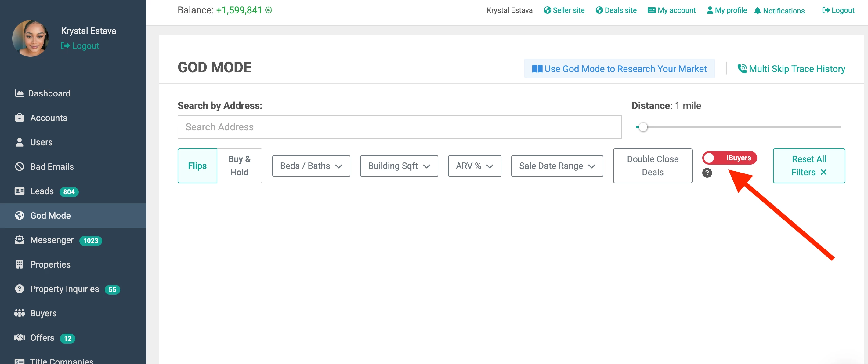Click the Distance slider handle
The width and height of the screenshot is (868, 364).
click(643, 127)
